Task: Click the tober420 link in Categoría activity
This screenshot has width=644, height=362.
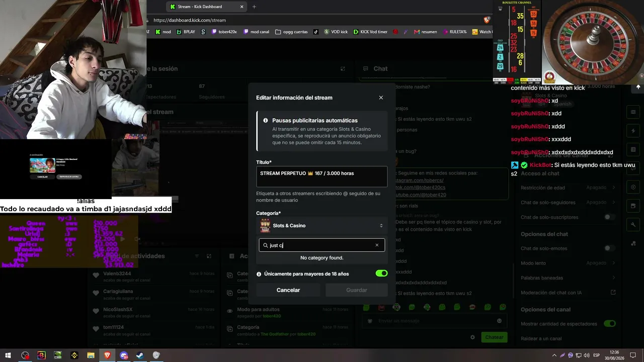Action: (306, 334)
